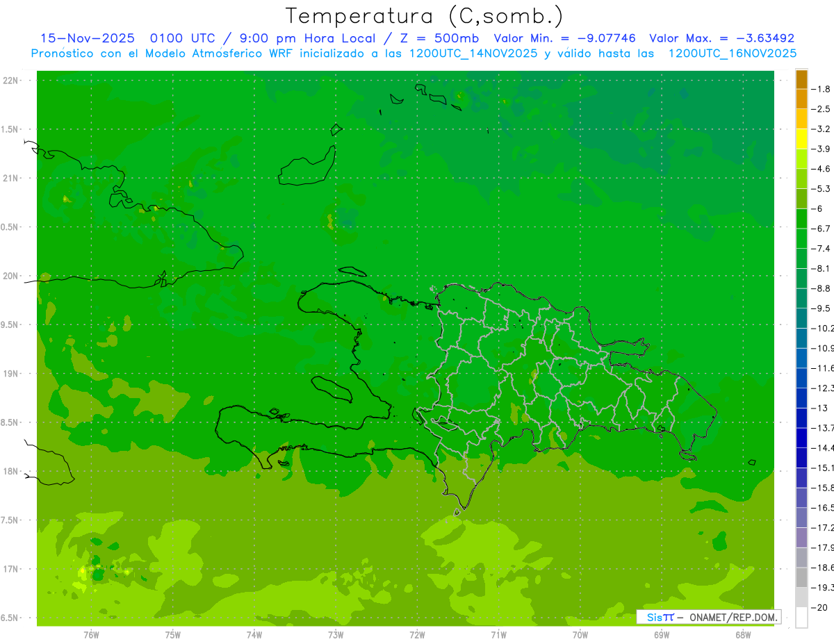The image size is (834, 644).
Task: Click the "22N" latitude label
Action: 10,80
